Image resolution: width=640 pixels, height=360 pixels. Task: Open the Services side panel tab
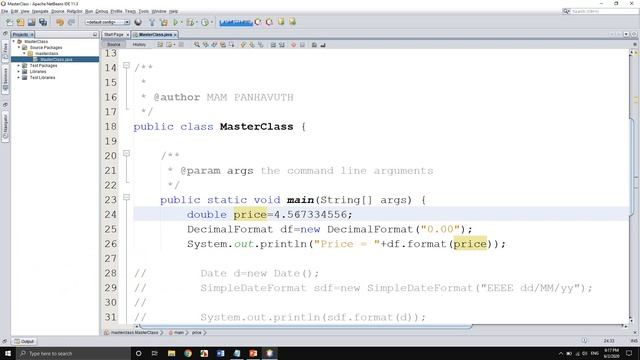tap(5, 80)
